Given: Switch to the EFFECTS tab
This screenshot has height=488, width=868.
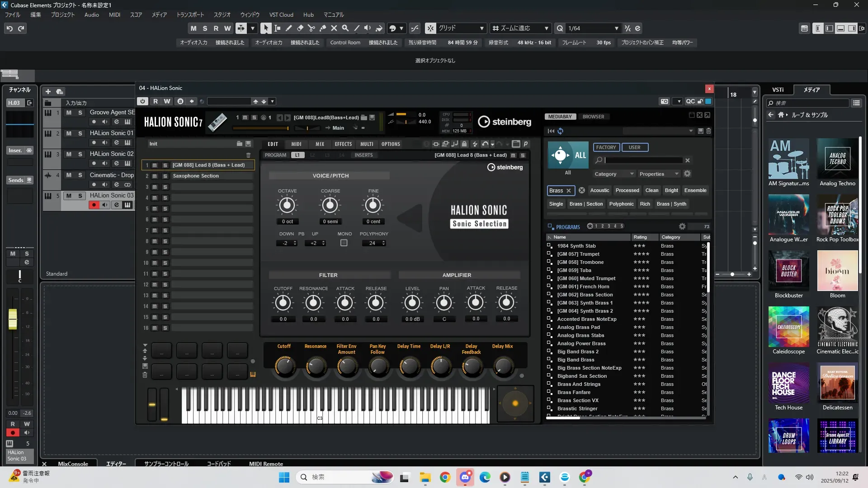Looking at the screenshot, I should tap(343, 144).
